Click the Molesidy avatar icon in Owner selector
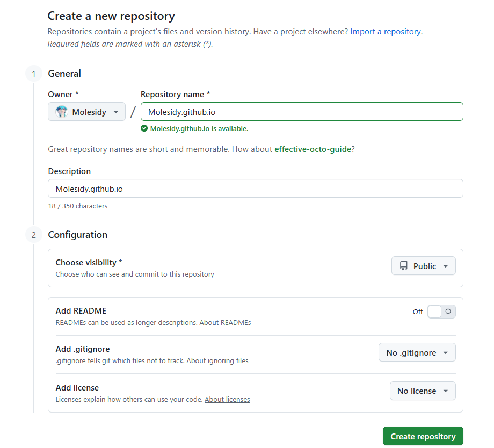This screenshot has height=448, width=494. 61,112
